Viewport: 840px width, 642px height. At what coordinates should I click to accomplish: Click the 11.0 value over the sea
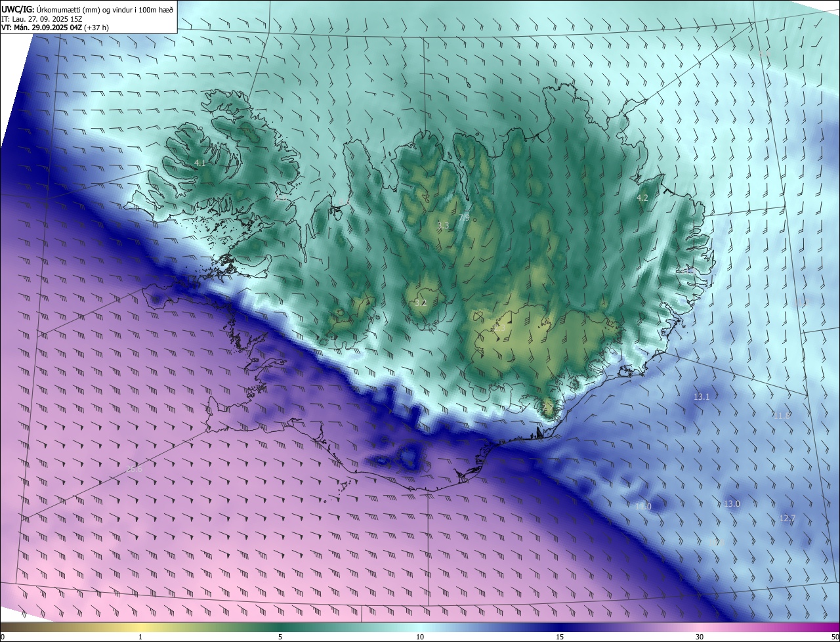click(x=644, y=506)
